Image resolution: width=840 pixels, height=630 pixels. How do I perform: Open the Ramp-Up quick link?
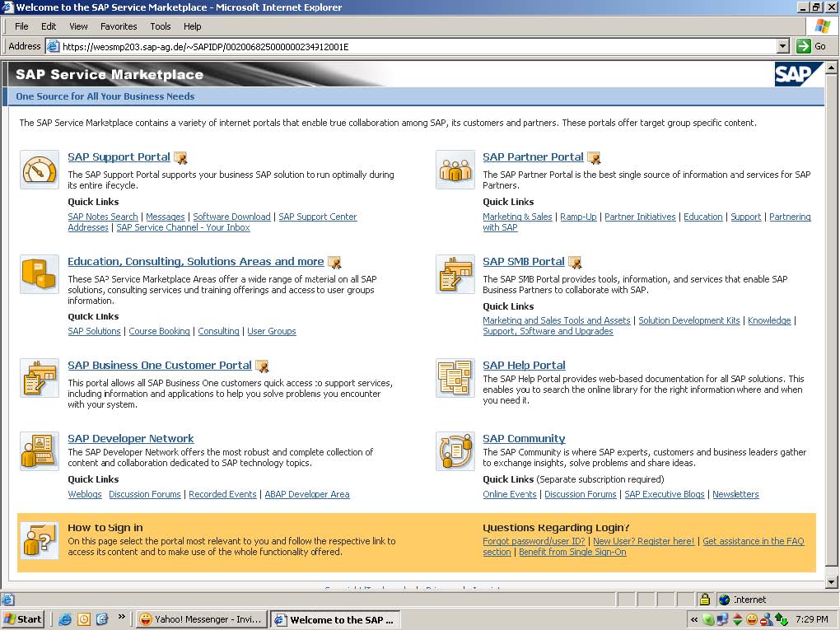click(578, 217)
